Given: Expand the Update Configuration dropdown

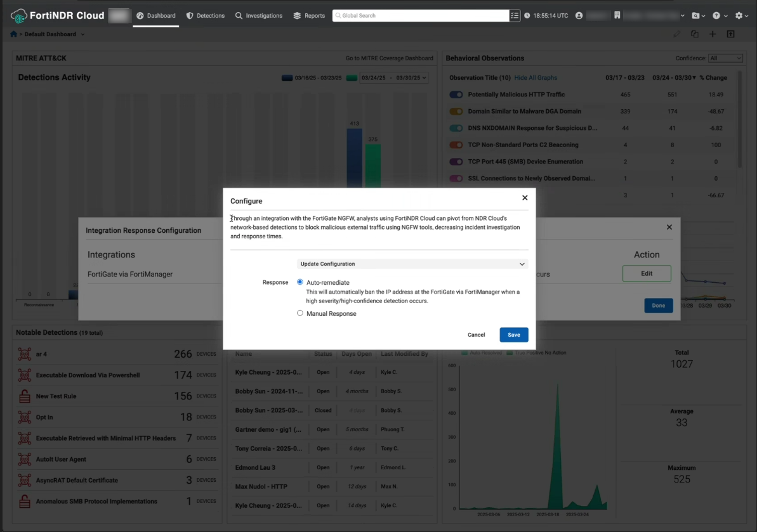Looking at the screenshot, I should [412, 264].
